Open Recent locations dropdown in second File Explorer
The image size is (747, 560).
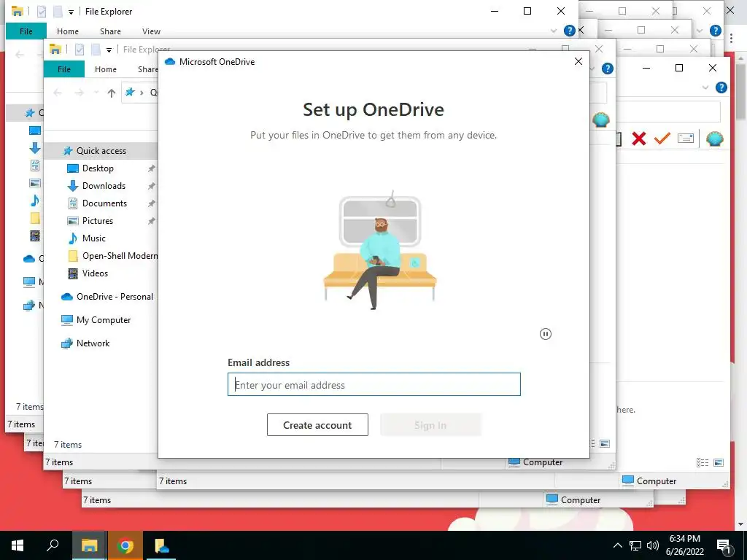pyautogui.click(x=96, y=93)
